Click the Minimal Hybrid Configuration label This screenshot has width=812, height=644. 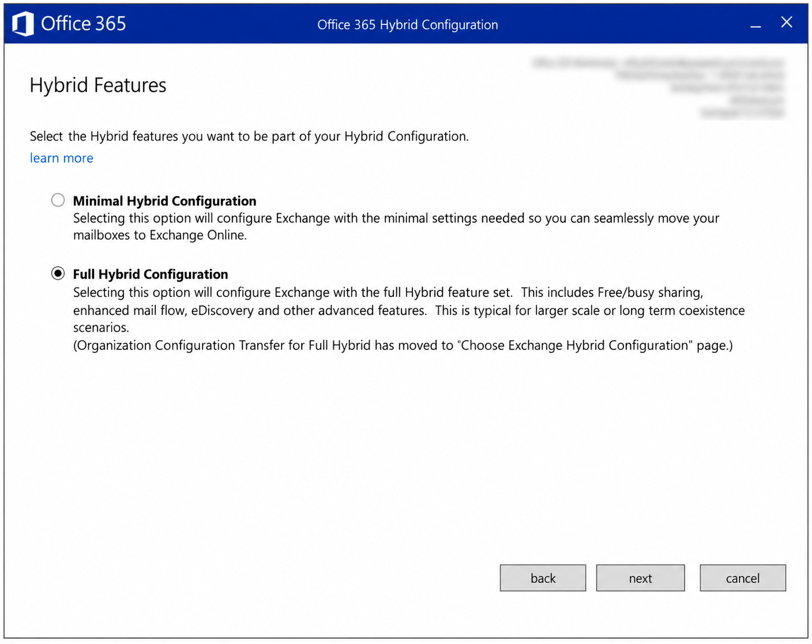pyautogui.click(x=164, y=201)
